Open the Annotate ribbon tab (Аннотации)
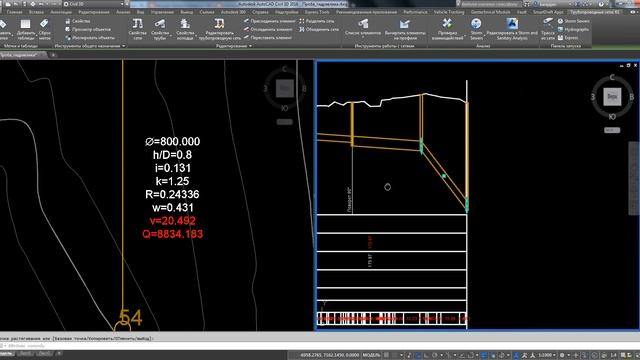Viewport: 640px width, 360px height. [x=61, y=12]
